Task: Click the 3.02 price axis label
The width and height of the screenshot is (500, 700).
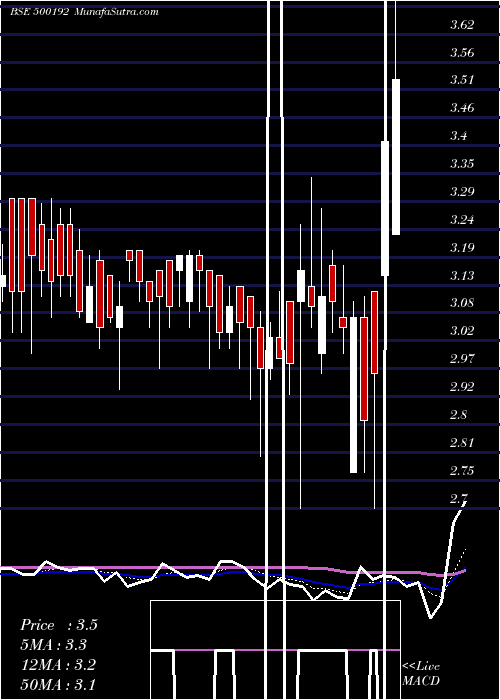Action: click(x=462, y=331)
